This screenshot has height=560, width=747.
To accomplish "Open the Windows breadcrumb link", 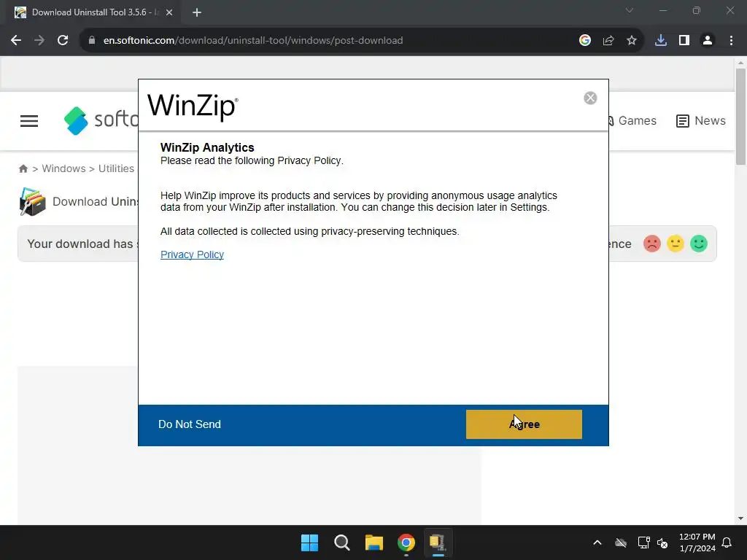I will point(64,168).
